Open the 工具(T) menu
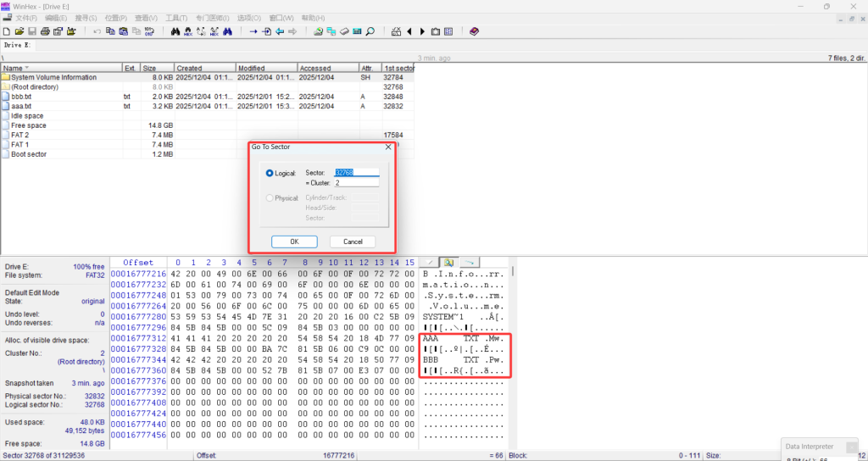Image resolution: width=868 pixels, height=461 pixels. pos(176,18)
